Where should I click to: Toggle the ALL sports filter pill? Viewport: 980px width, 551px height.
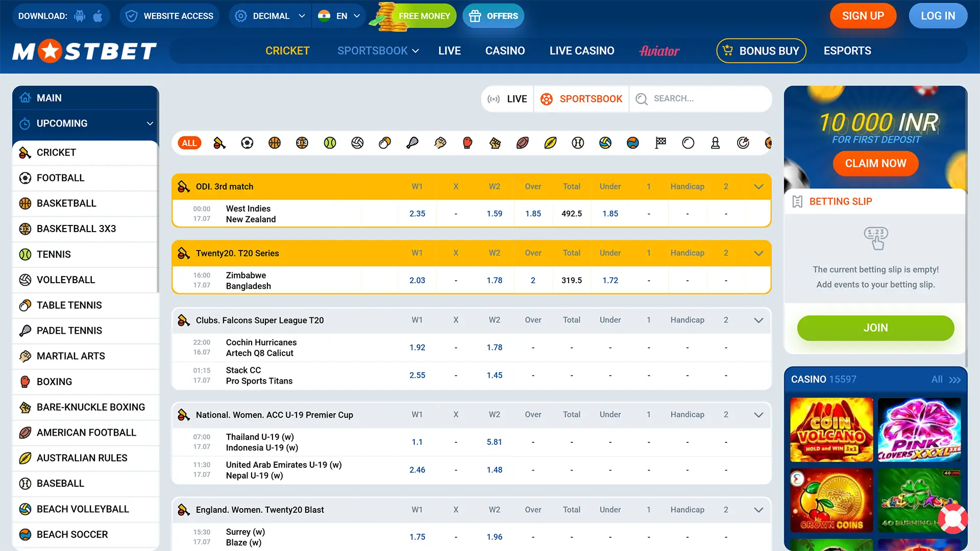coord(189,143)
